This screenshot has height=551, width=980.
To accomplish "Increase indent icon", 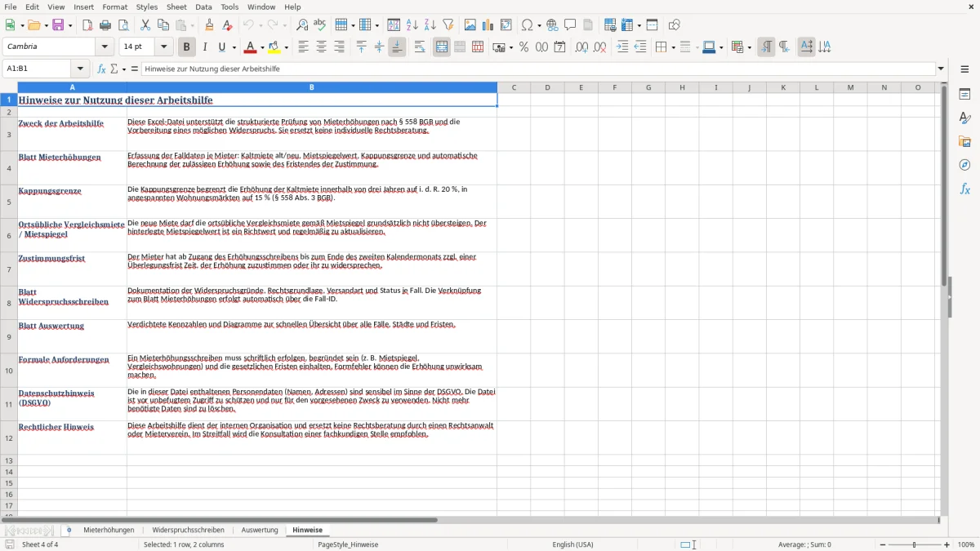I will 622,47.
